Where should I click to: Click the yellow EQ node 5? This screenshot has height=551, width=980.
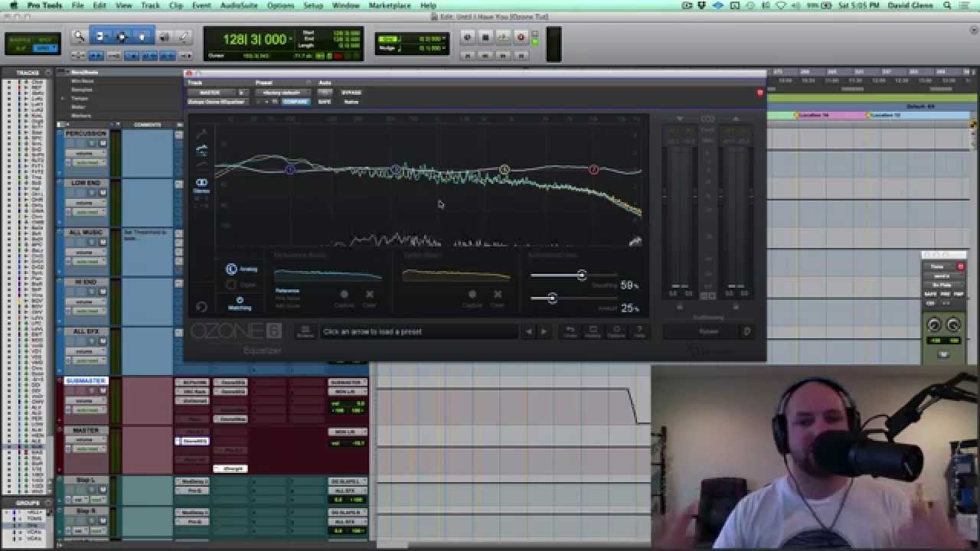coord(504,169)
